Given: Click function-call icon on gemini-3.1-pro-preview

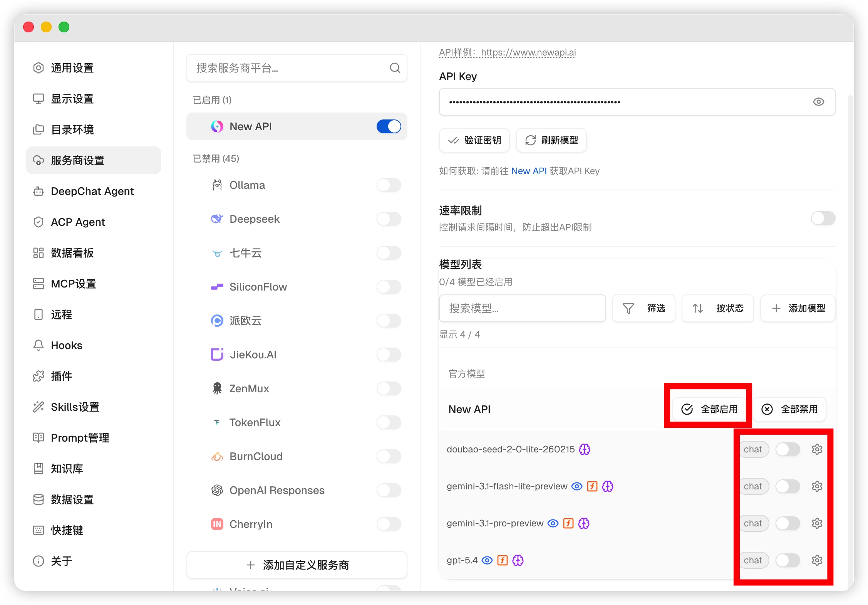Looking at the screenshot, I should [568, 523].
